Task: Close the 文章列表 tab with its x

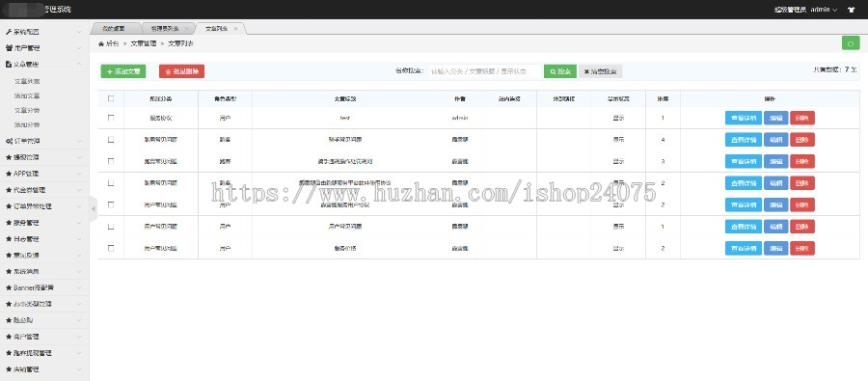Action: click(236, 28)
